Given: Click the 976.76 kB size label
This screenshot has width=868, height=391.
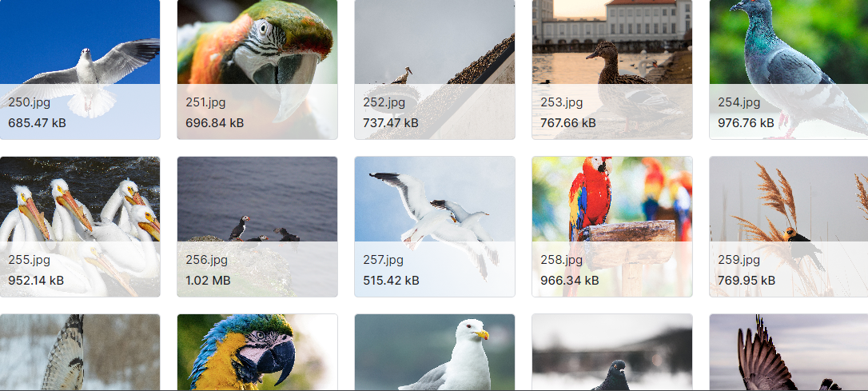Looking at the screenshot, I should coord(746,123).
